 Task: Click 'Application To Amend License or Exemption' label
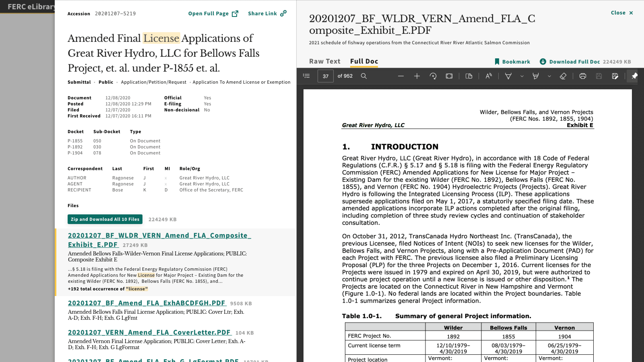point(242,82)
